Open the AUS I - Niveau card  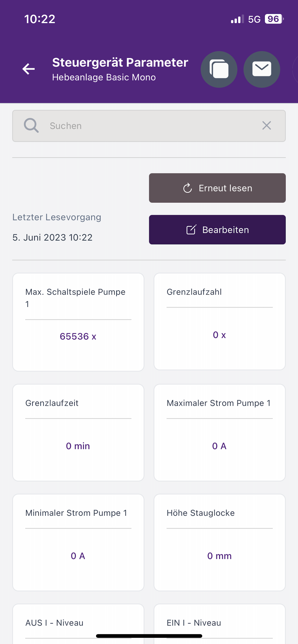tap(78, 624)
